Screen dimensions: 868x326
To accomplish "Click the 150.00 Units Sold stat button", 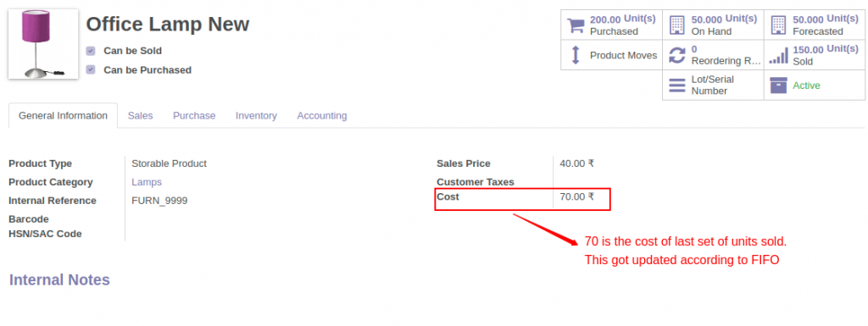I will point(815,55).
